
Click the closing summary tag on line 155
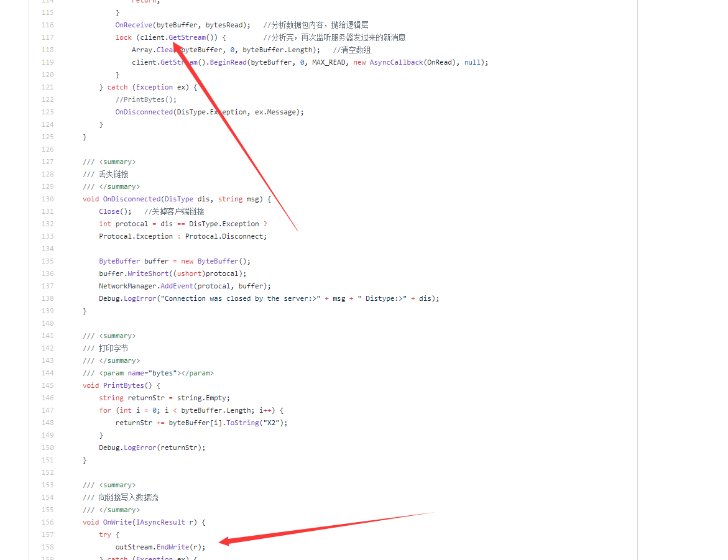(x=119, y=510)
